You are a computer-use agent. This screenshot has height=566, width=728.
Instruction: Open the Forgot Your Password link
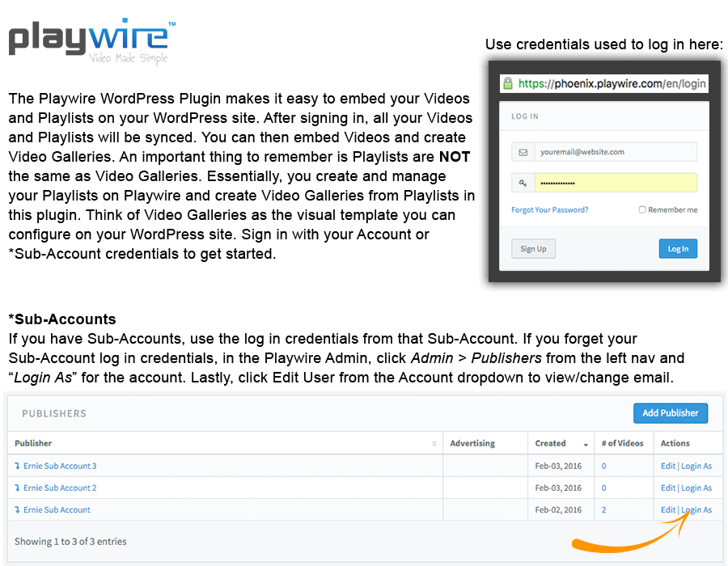(x=550, y=209)
